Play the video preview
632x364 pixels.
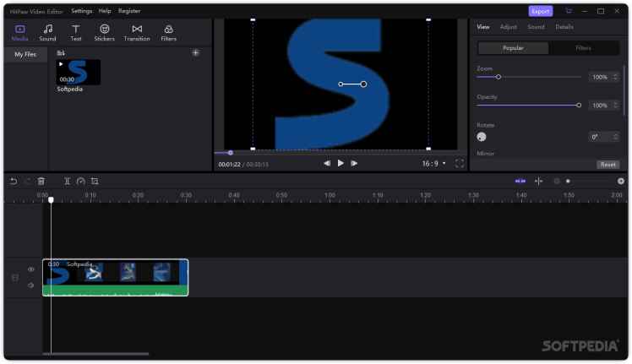click(341, 163)
